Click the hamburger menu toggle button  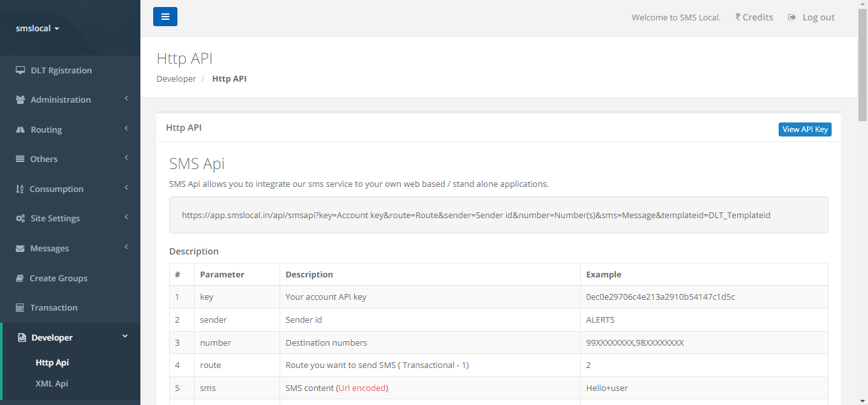tap(165, 17)
